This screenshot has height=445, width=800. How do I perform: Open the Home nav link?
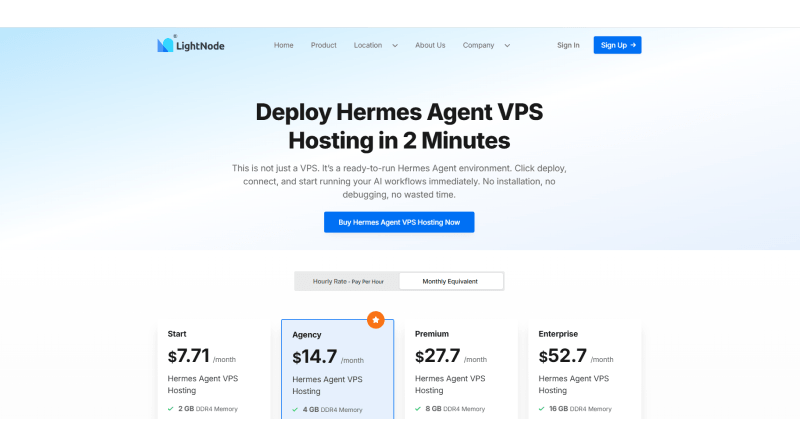coord(284,45)
